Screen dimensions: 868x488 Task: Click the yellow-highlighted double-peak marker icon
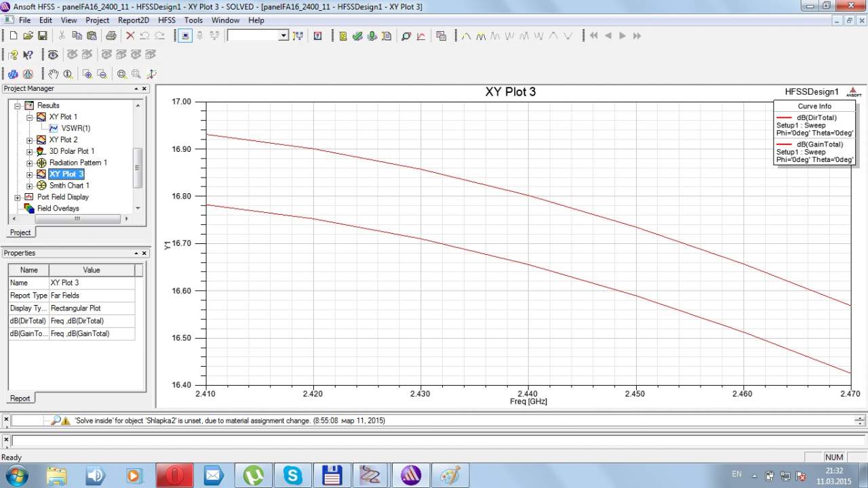pos(481,36)
